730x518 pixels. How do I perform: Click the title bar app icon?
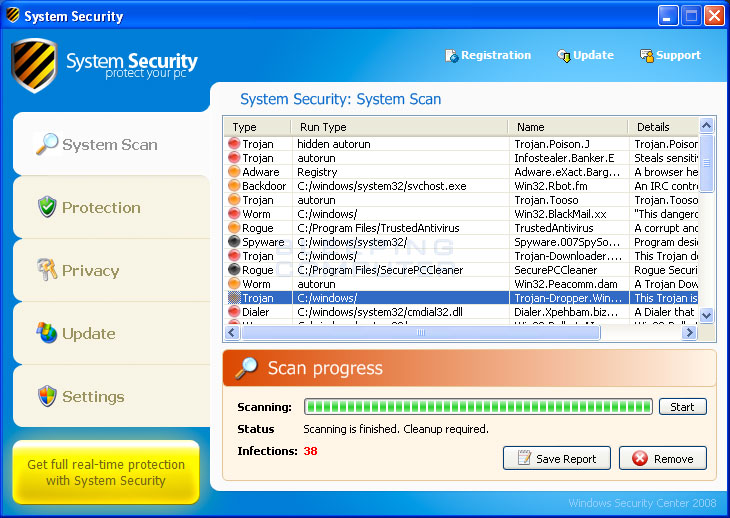(x=13, y=15)
